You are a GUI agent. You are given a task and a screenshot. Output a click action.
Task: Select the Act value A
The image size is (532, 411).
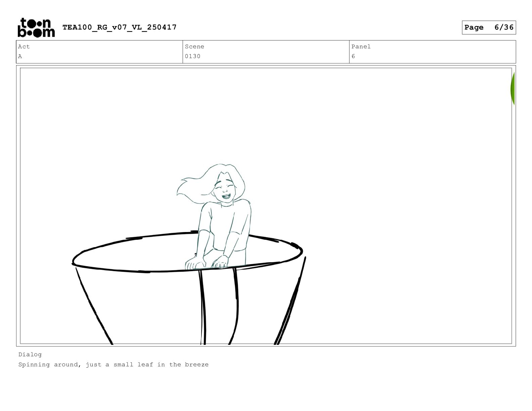20,56
